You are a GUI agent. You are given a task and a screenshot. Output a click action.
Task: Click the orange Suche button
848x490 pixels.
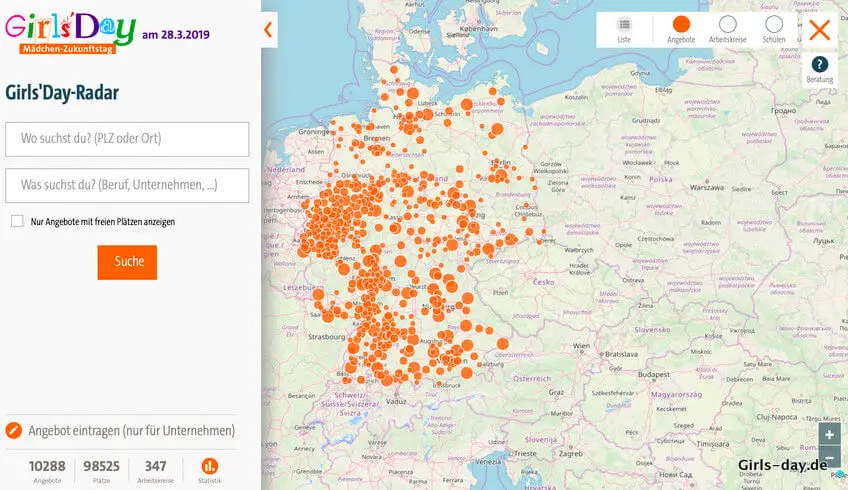127,262
